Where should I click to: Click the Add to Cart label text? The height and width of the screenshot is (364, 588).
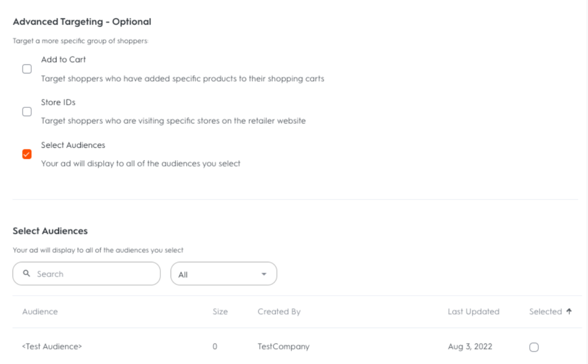(x=63, y=60)
